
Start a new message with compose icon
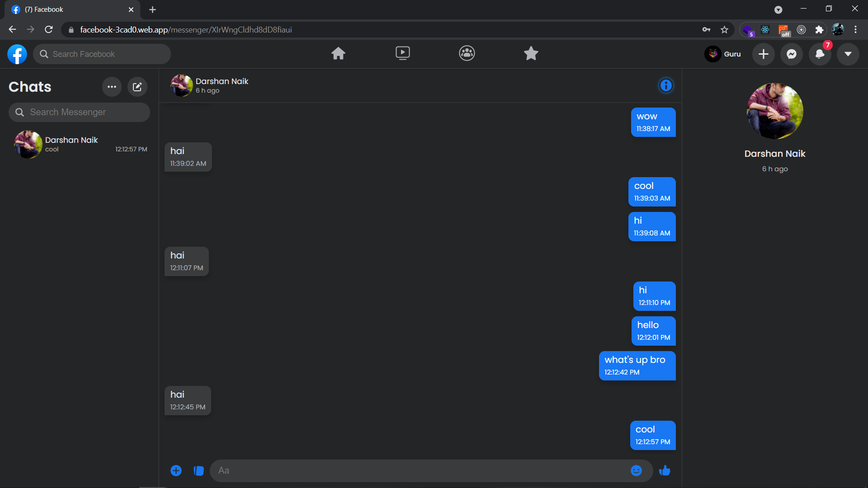pos(137,87)
